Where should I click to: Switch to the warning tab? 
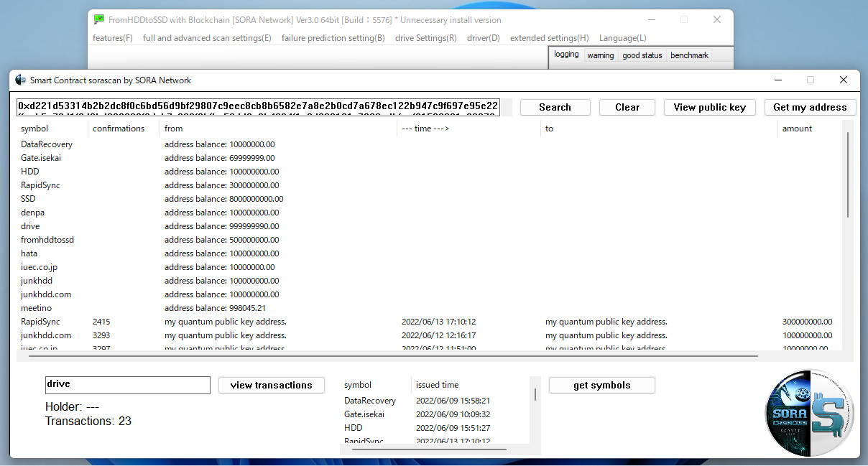[601, 55]
